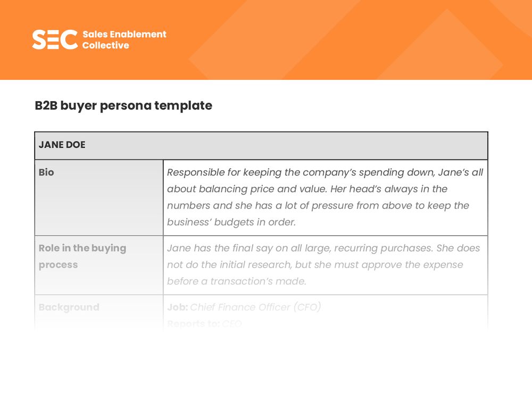Click the letter C in the SEC logo
The height and width of the screenshot is (399, 532).
click(x=70, y=40)
